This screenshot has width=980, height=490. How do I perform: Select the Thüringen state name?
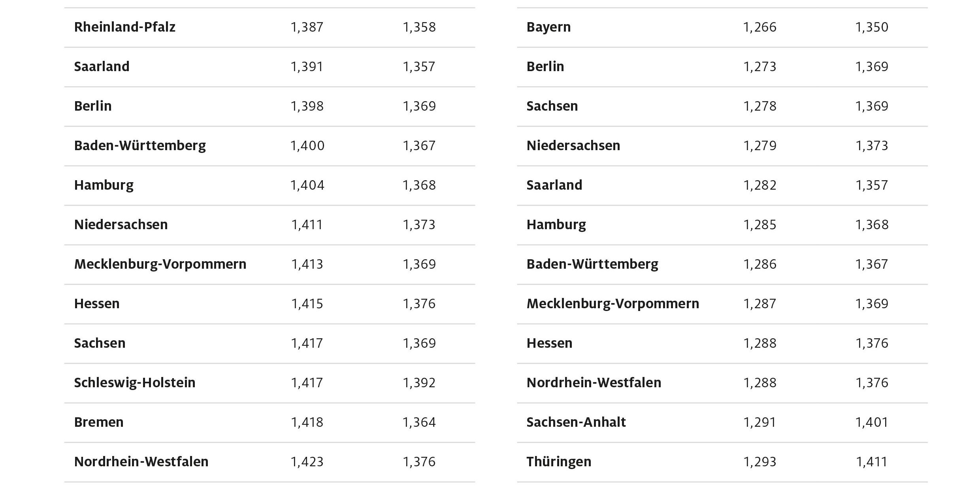pos(559,462)
